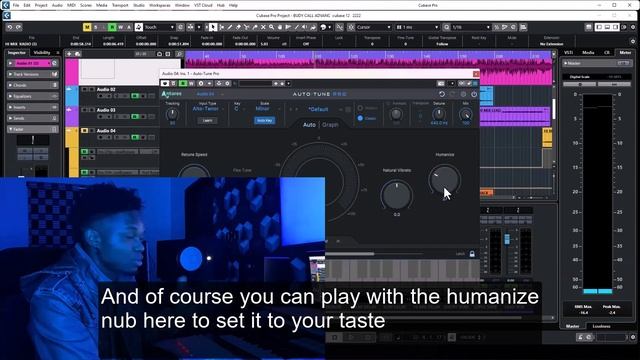
Task: Toggle plugin window bypass button
Action: tap(173, 83)
